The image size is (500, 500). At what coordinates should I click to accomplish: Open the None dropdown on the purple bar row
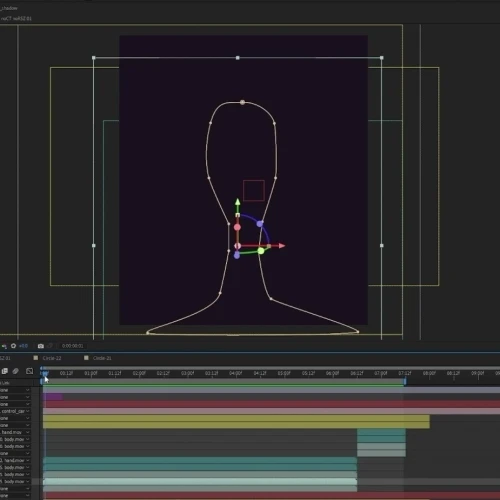point(15,397)
